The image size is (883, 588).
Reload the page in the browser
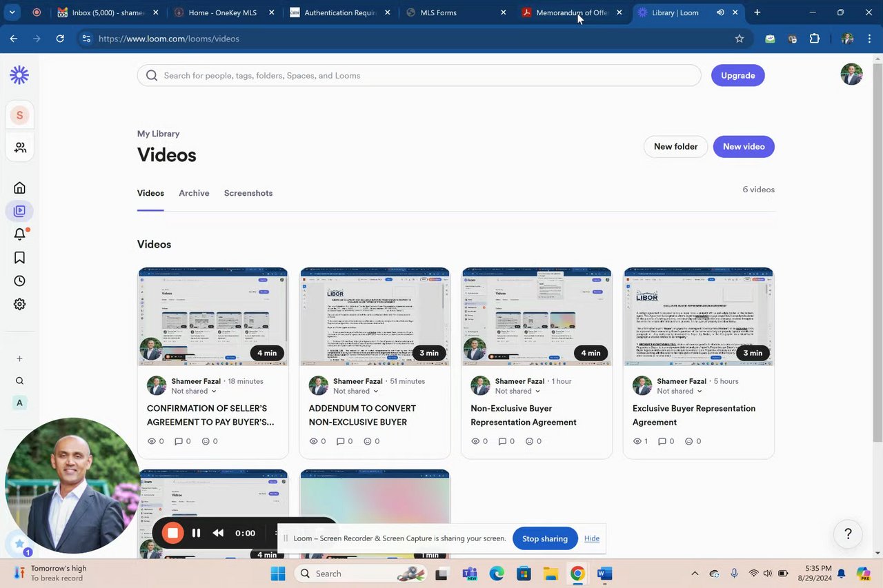(60, 39)
